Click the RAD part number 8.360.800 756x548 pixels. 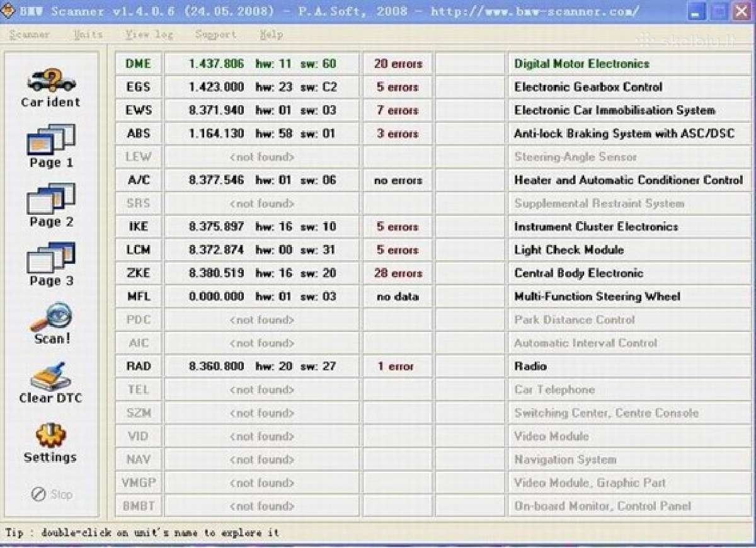click(x=216, y=367)
